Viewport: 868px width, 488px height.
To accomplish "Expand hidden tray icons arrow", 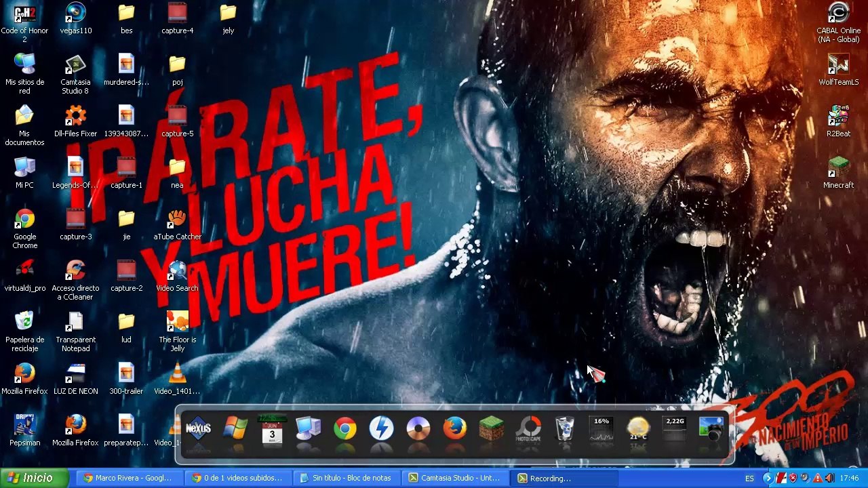I will pyautogui.click(x=767, y=479).
